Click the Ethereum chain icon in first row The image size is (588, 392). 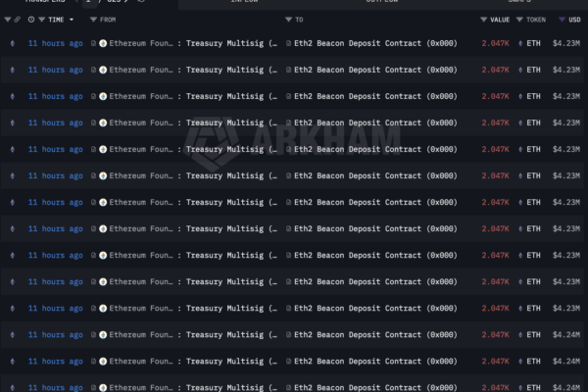click(11, 43)
